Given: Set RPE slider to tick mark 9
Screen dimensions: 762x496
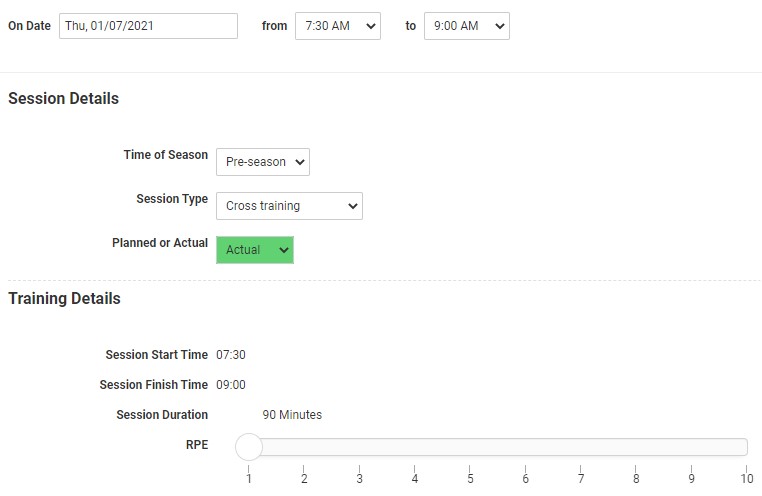Looking at the screenshot, I should click(691, 447).
